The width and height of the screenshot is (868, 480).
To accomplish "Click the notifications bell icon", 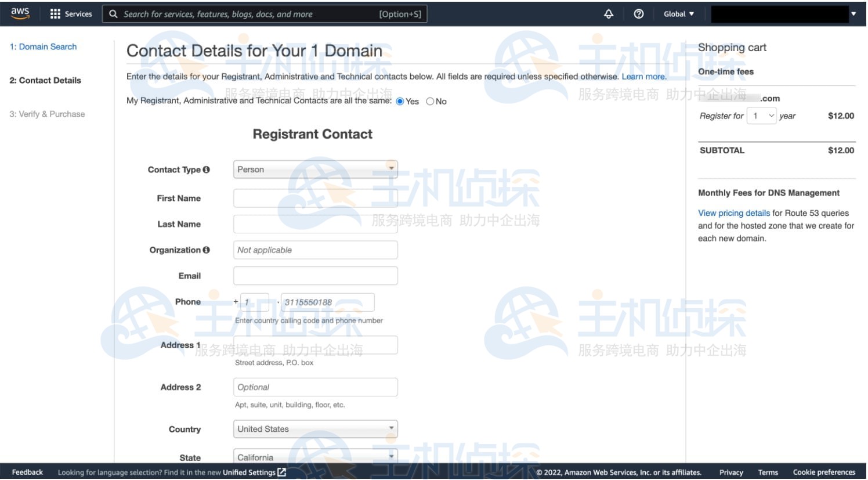I will coord(609,14).
